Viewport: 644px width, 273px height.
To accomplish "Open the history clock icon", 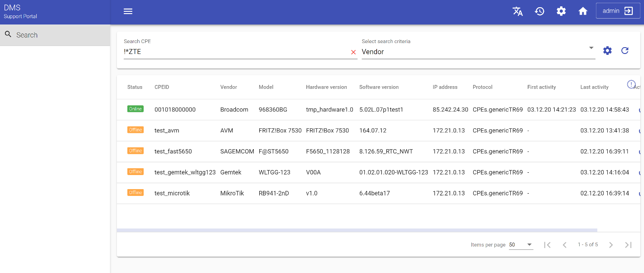I will [x=539, y=11].
